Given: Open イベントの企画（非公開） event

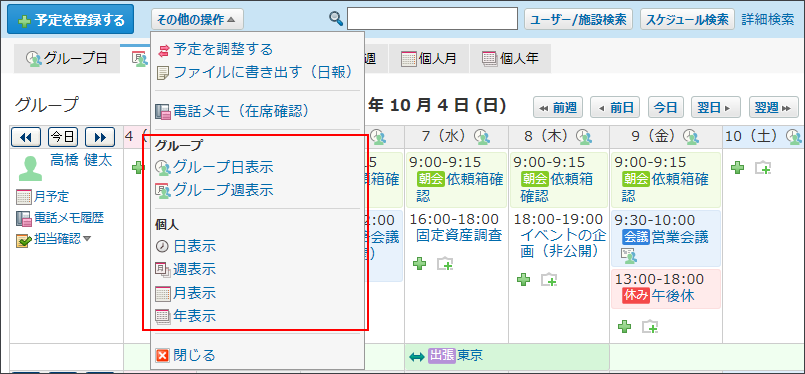Looking at the screenshot, I should point(564,243).
